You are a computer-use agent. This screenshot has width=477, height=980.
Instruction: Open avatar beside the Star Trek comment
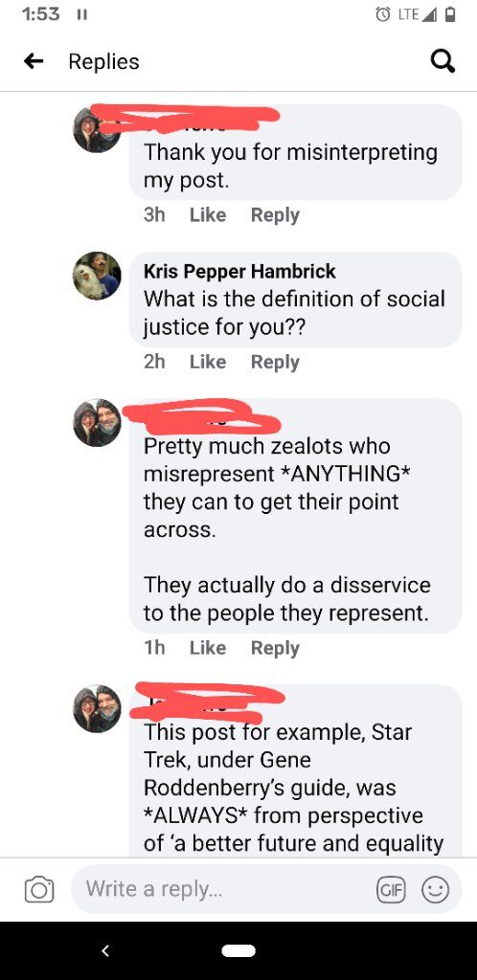click(x=97, y=709)
